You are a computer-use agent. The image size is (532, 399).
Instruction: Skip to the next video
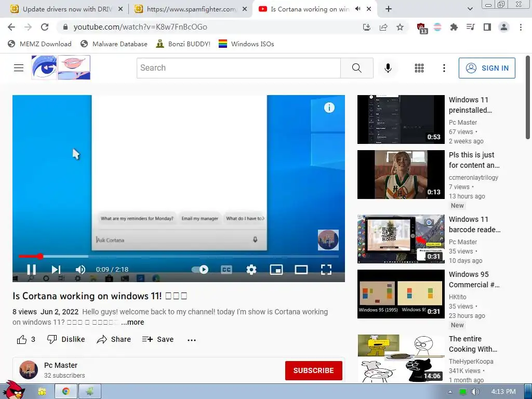(x=56, y=270)
